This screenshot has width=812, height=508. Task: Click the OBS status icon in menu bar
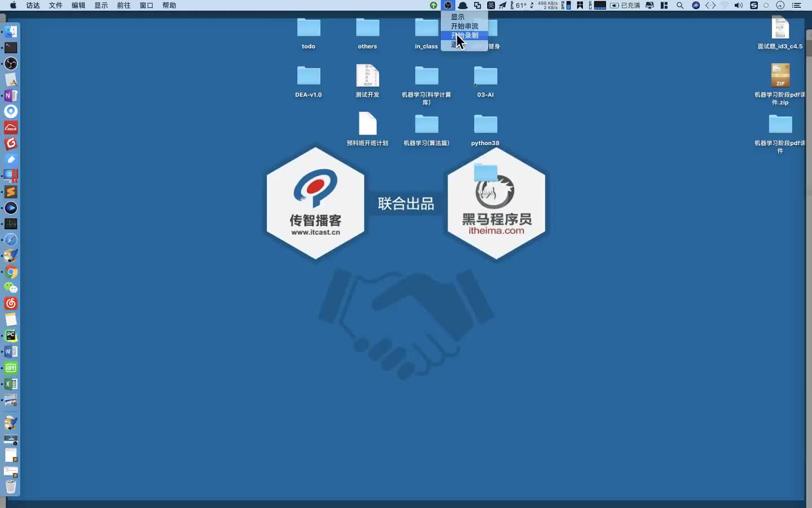[448, 5]
